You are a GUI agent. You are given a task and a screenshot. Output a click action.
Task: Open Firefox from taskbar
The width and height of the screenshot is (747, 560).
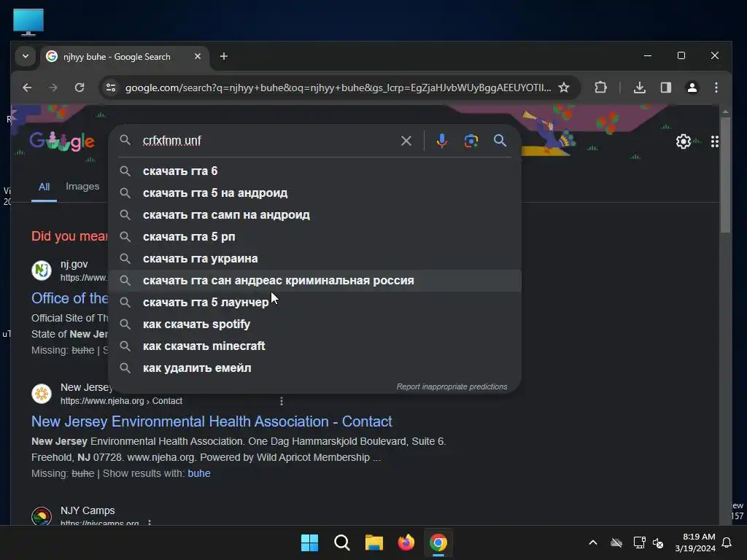click(x=406, y=542)
